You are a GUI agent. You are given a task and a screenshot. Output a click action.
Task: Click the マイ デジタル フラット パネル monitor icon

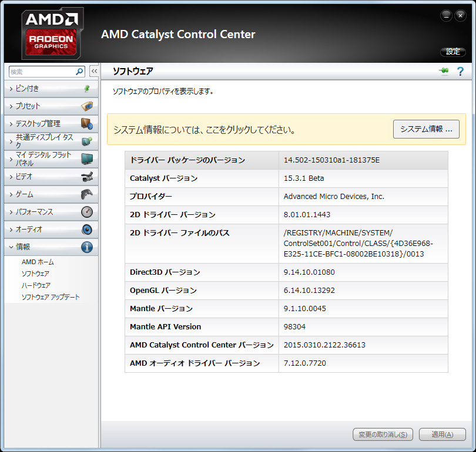pyautogui.click(x=87, y=159)
